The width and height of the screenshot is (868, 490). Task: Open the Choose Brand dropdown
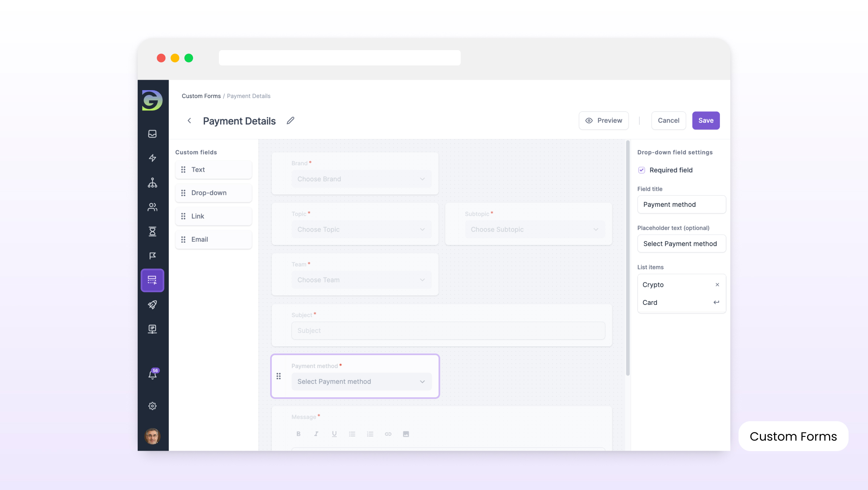coord(361,179)
